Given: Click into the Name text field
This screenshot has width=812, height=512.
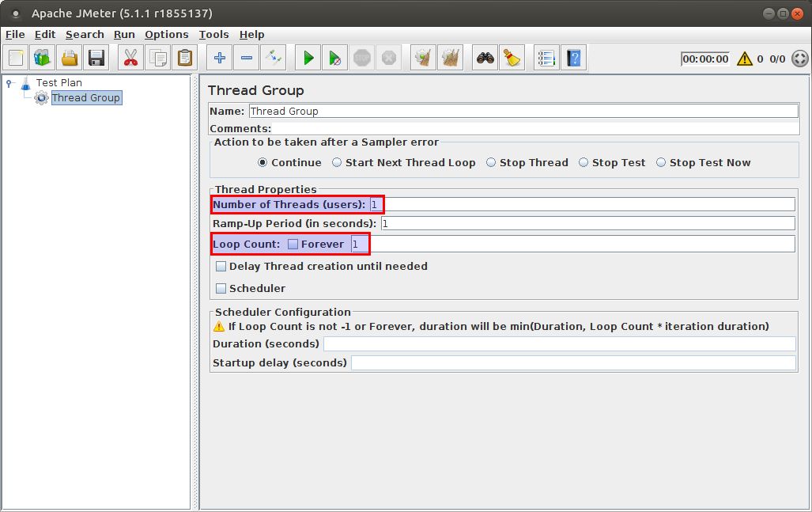Looking at the screenshot, I should tap(523, 111).
